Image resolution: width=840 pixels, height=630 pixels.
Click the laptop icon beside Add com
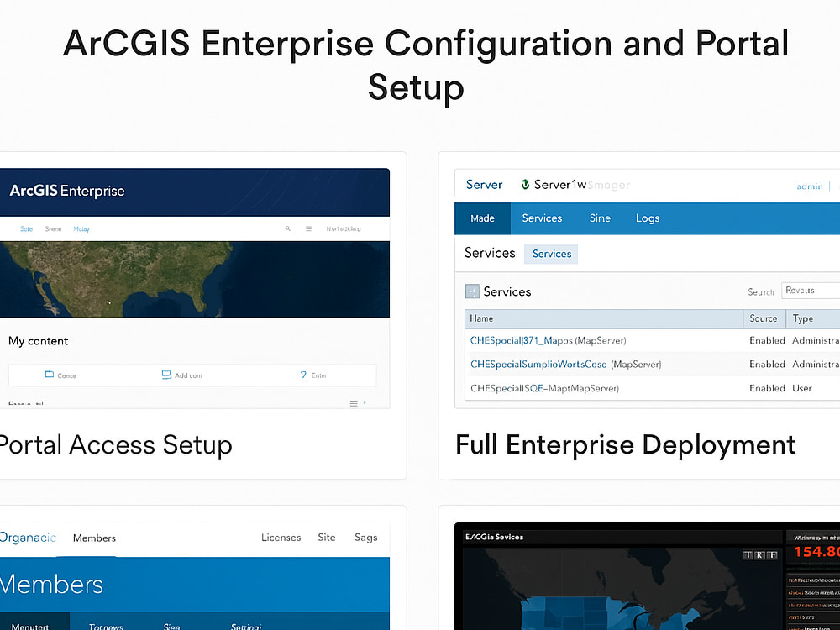pos(166,375)
